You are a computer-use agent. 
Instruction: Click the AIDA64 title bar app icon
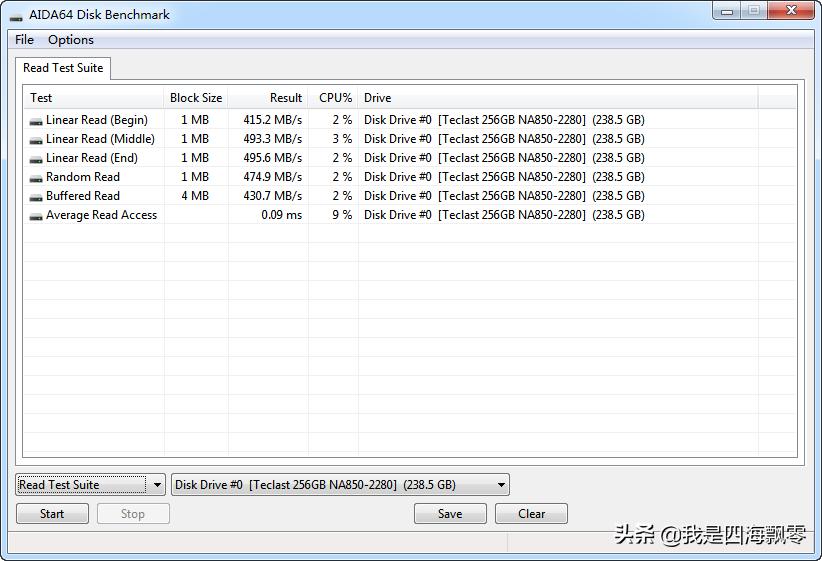tap(16, 16)
